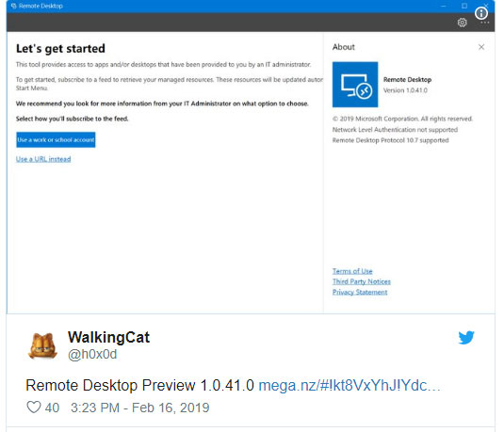Click the Version 1.0.41.0 text
This screenshot has height=432, width=504.
pos(405,90)
